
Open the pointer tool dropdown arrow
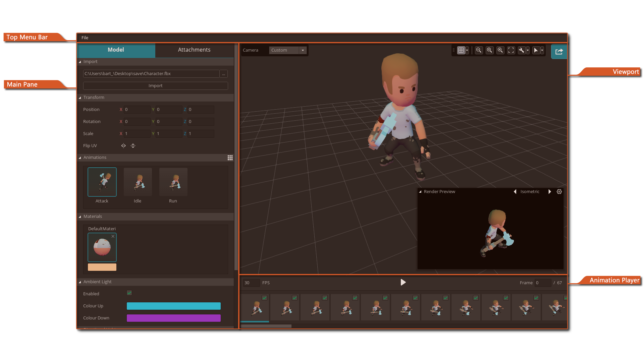542,50
